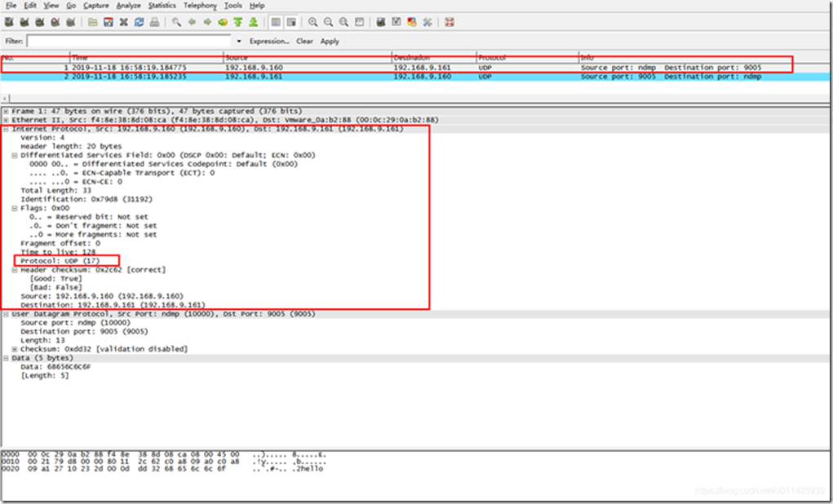Viewport: 833px width, 504px height.
Task: Print packets printer icon
Action: coord(154,22)
